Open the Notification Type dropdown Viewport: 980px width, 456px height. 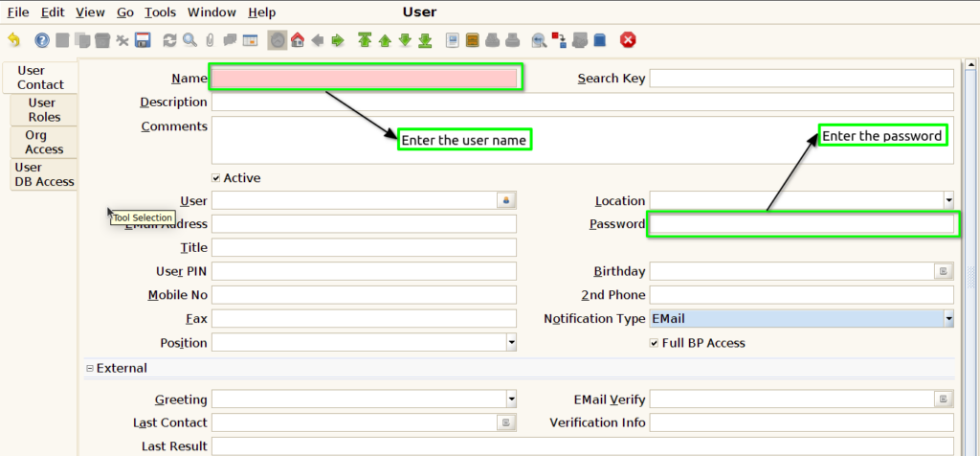948,319
